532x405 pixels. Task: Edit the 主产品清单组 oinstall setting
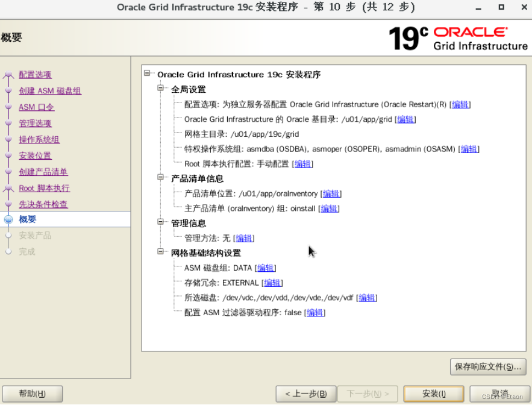coord(329,209)
